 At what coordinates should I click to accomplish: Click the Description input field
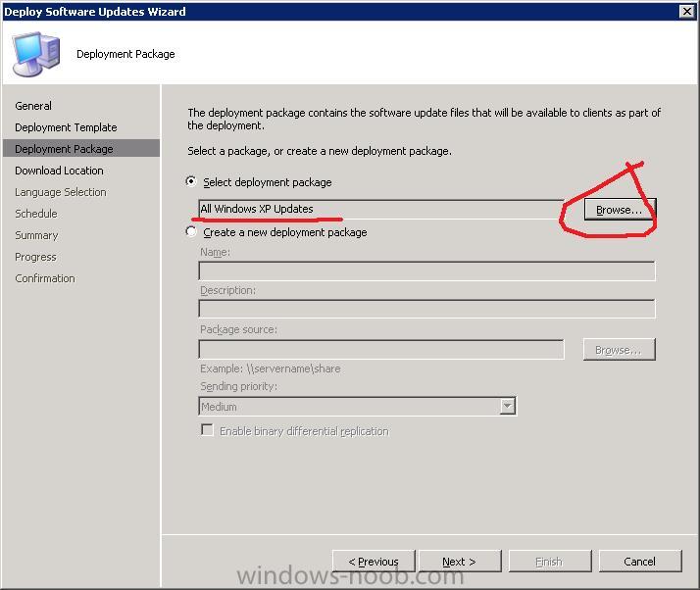click(426, 309)
